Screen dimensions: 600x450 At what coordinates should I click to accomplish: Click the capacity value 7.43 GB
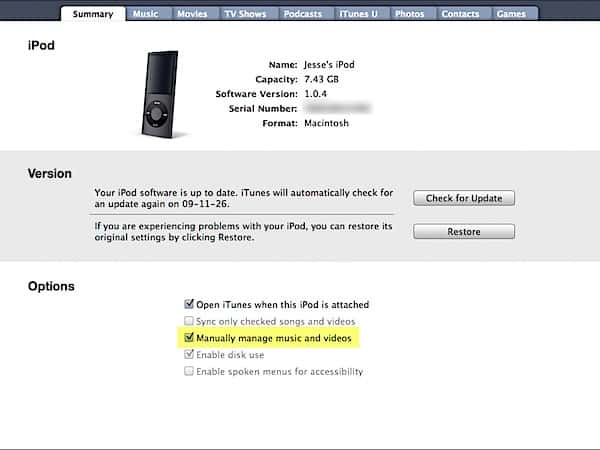tap(321, 79)
